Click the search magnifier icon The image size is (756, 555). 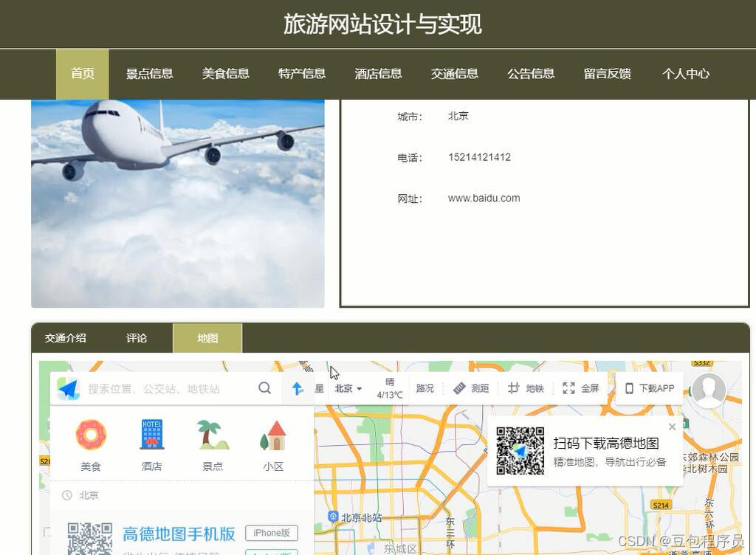264,387
